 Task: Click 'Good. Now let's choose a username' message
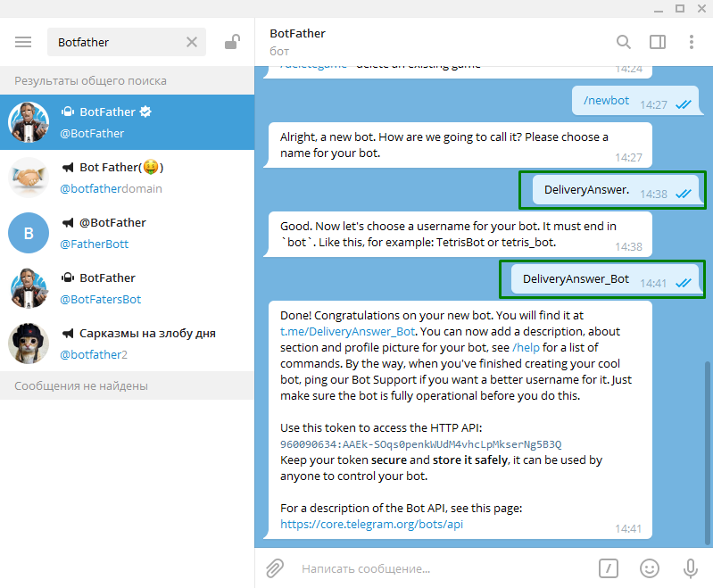pos(460,234)
